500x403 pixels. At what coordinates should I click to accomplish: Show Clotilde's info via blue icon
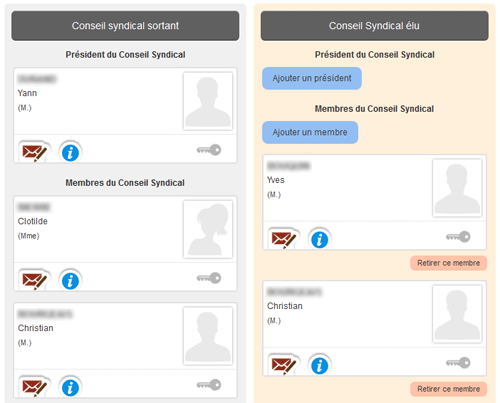click(70, 280)
